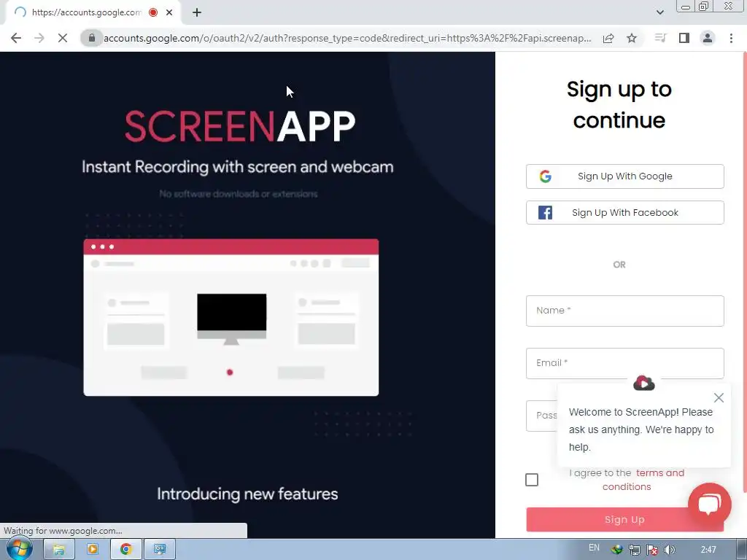Open the media control icon in toolbar
This screenshot has height=560, width=747.
coord(660,38)
